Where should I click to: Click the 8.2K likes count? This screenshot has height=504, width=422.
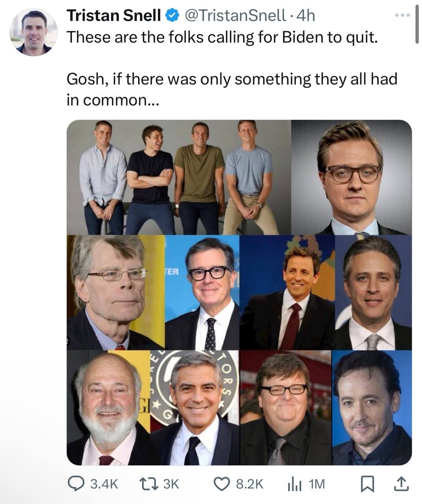tap(250, 484)
